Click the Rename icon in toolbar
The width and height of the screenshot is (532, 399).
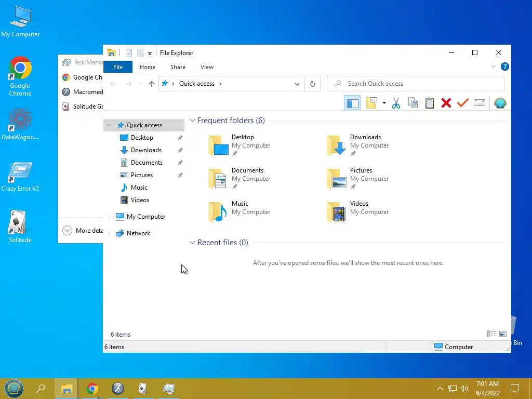(480, 103)
